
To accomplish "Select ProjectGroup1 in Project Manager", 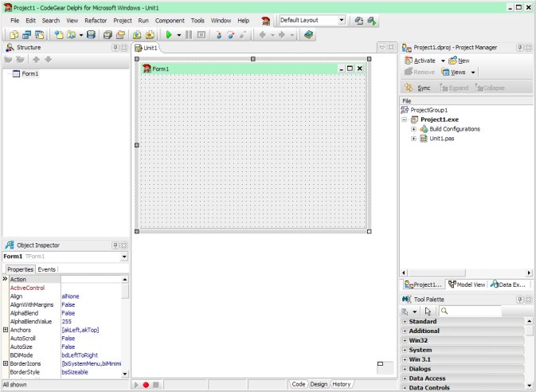I will [428, 110].
